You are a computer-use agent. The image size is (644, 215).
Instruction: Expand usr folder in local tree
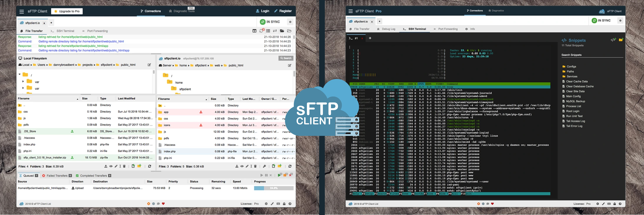point(23,88)
